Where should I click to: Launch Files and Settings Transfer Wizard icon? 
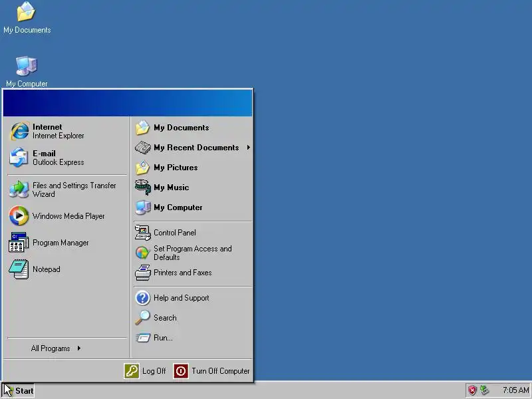point(19,190)
